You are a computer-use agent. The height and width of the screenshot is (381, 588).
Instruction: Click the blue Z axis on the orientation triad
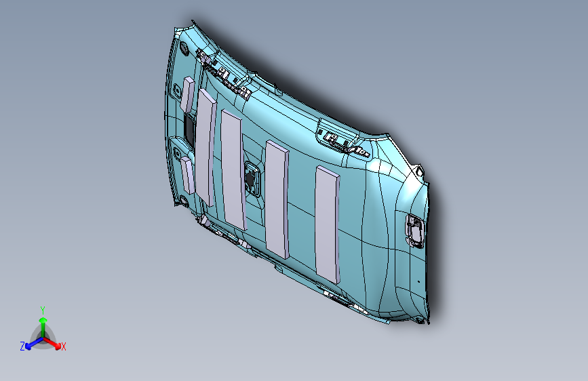tap(34, 343)
